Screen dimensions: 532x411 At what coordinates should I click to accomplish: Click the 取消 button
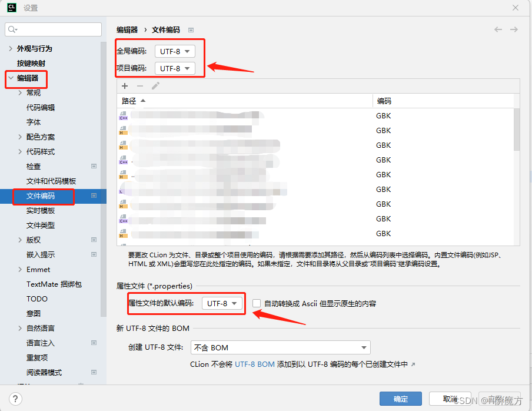450,399
